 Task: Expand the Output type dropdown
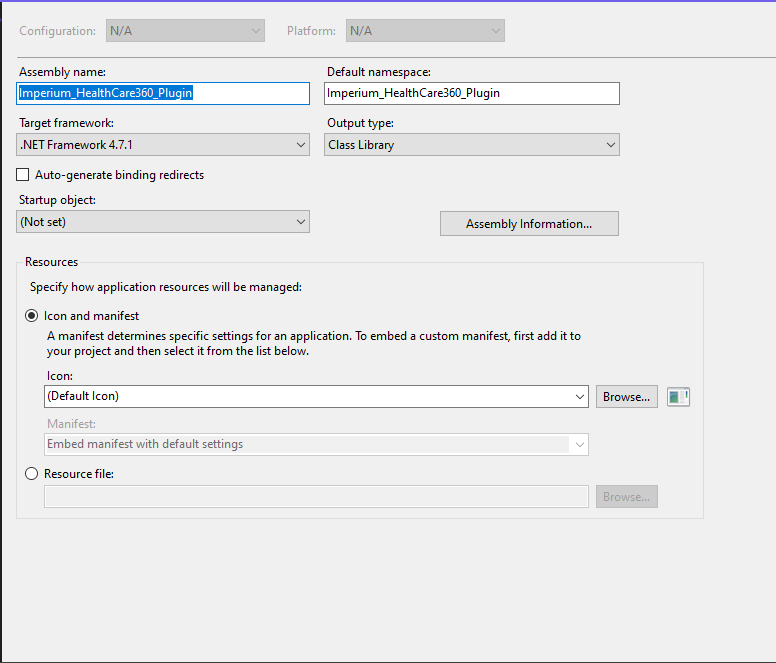(x=472, y=145)
